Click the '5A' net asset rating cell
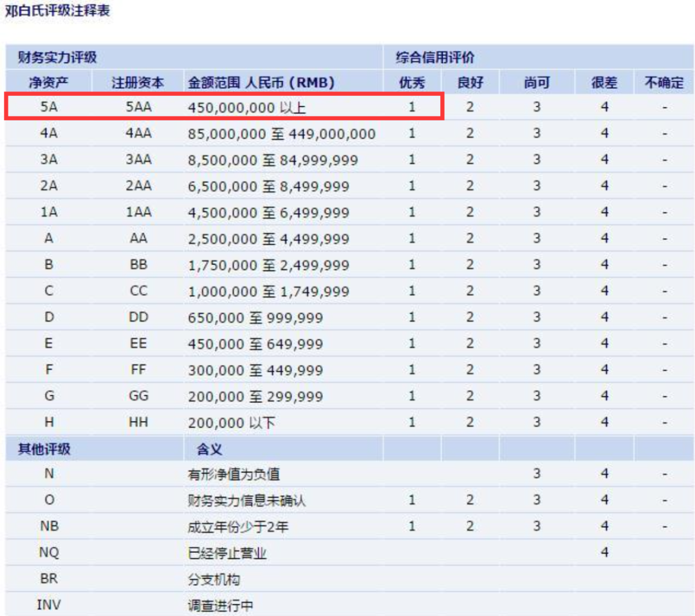The width and height of the screenshot is (695, 616). click(49, 107)
